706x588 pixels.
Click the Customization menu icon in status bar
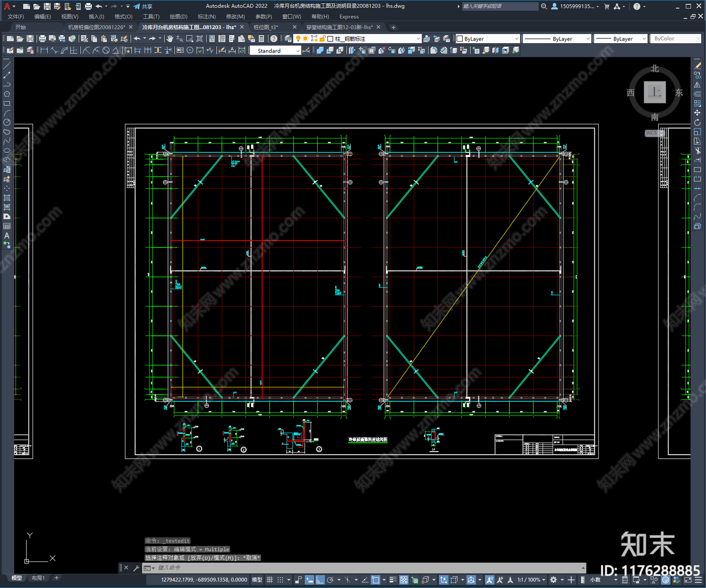(x=699, y=580)
